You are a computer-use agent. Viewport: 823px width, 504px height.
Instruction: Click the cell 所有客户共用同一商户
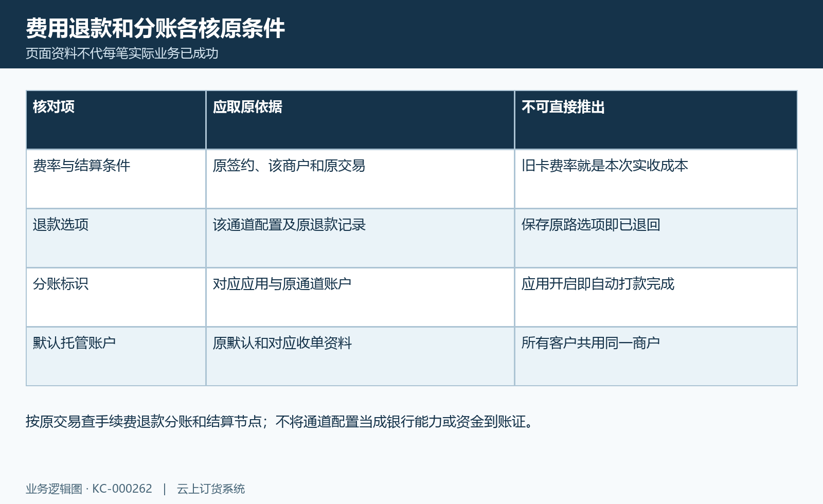(x=656, y=356)
